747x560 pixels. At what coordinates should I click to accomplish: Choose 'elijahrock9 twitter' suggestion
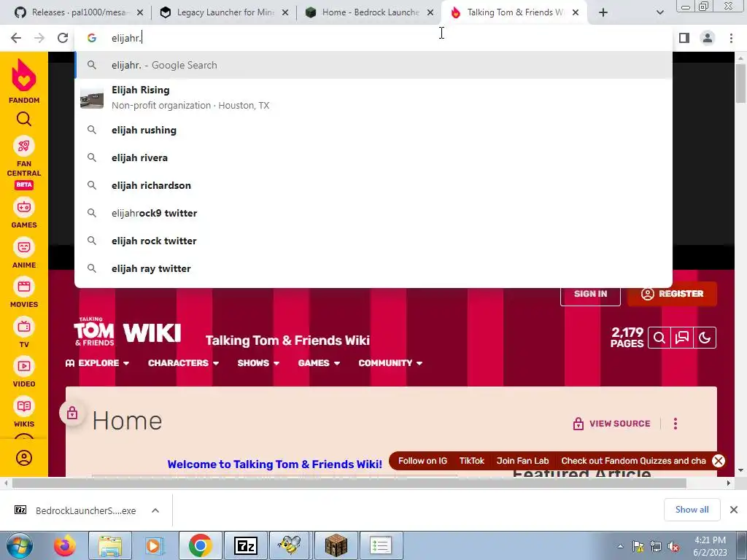click(x=373, y=213)
